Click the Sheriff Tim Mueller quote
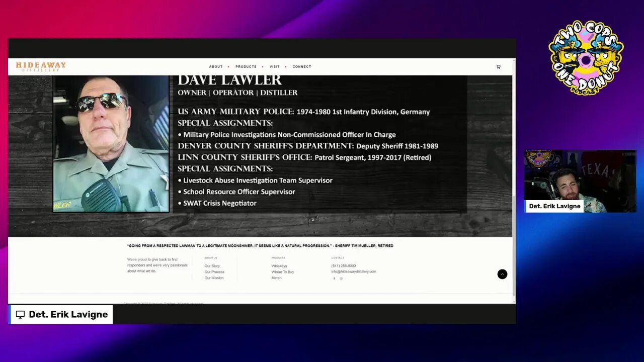Screen dimensions: 644x362 pos(261,246)
